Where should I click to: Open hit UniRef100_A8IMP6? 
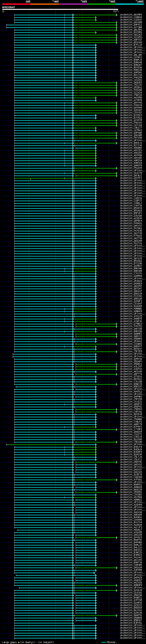tap(131, 15)
